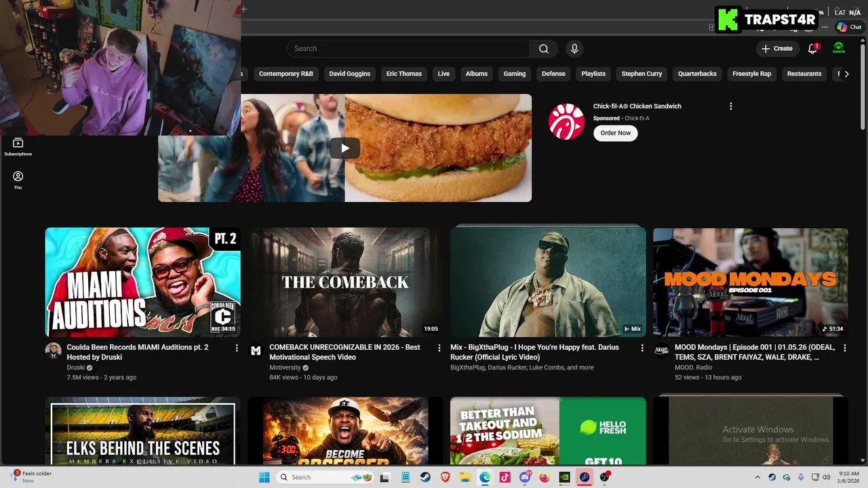Click the YouTube search input field

(x=408, y=49)
